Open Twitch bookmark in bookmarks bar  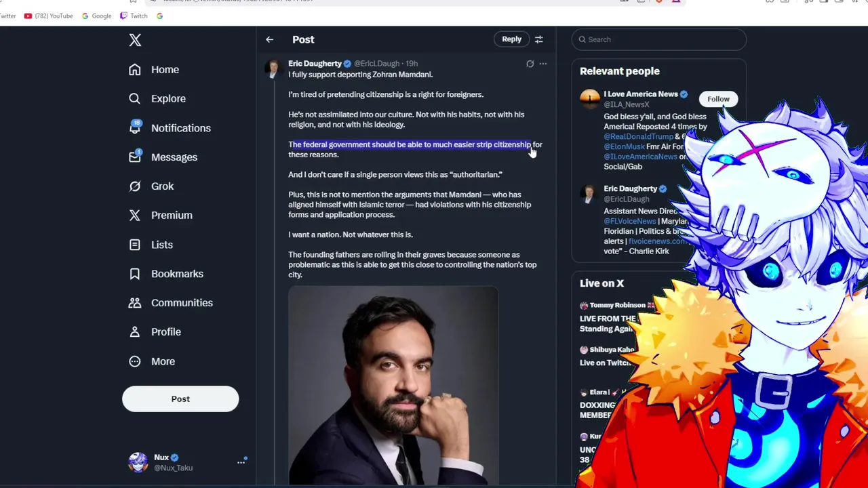pos(134,16)
